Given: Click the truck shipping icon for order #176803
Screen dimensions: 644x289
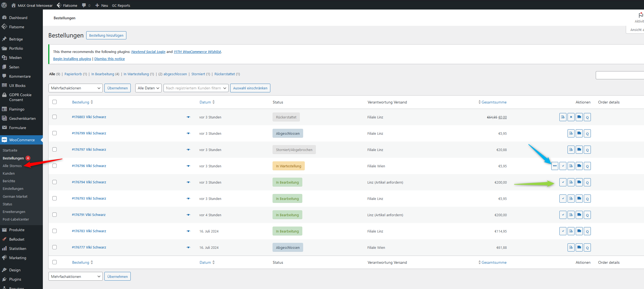Looking at the screenshot, I should pyautogui.click(x=579, y=117).
